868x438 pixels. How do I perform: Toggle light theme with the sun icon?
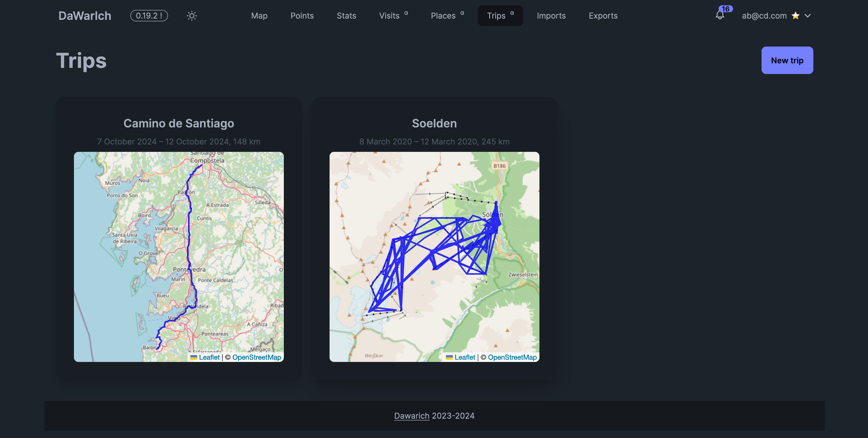click(192, 16)
